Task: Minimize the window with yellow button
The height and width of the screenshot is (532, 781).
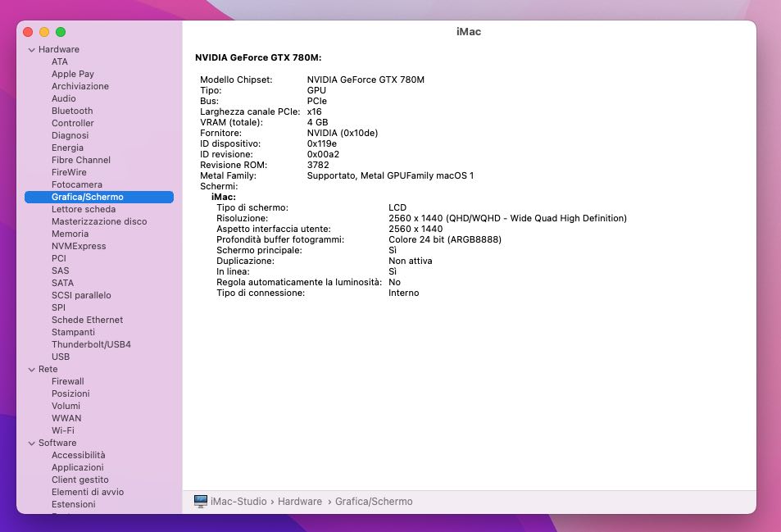Action: click(44, 32)
